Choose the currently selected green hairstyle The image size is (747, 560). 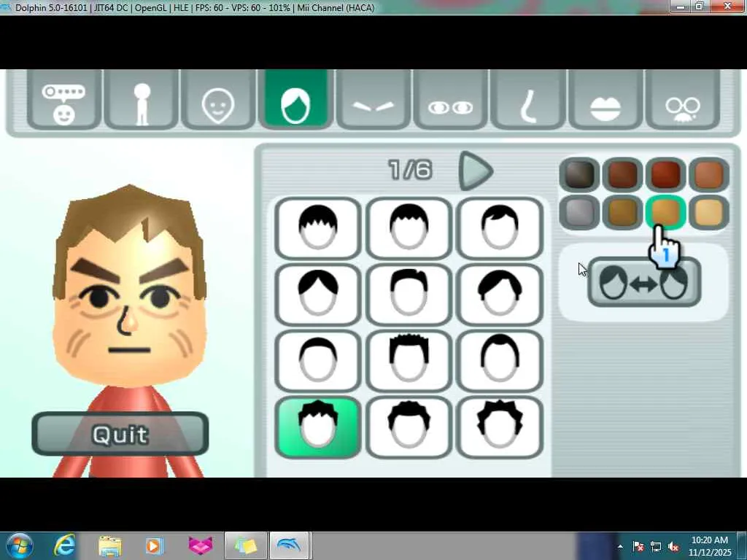[x=318, y=427]
